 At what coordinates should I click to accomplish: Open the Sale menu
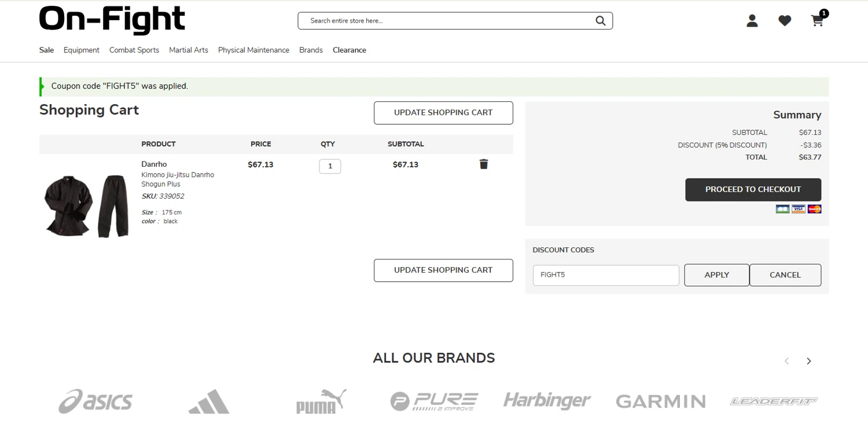pos(46,50)
